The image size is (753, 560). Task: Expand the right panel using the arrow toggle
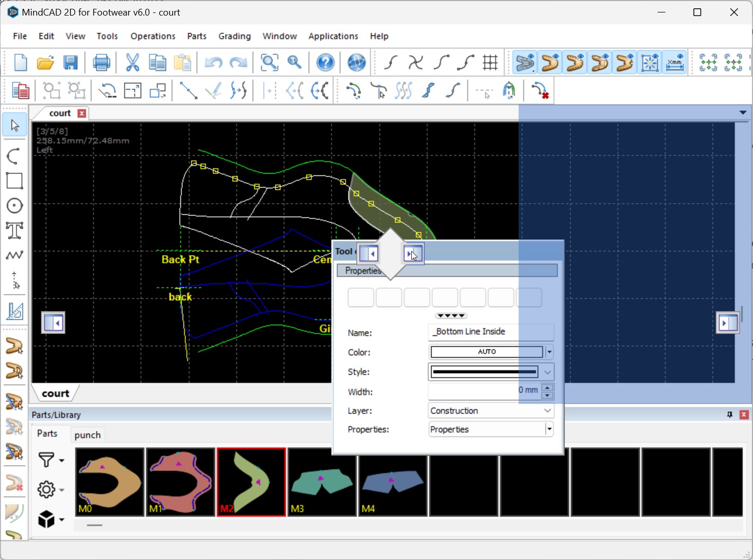click(728, 323)
